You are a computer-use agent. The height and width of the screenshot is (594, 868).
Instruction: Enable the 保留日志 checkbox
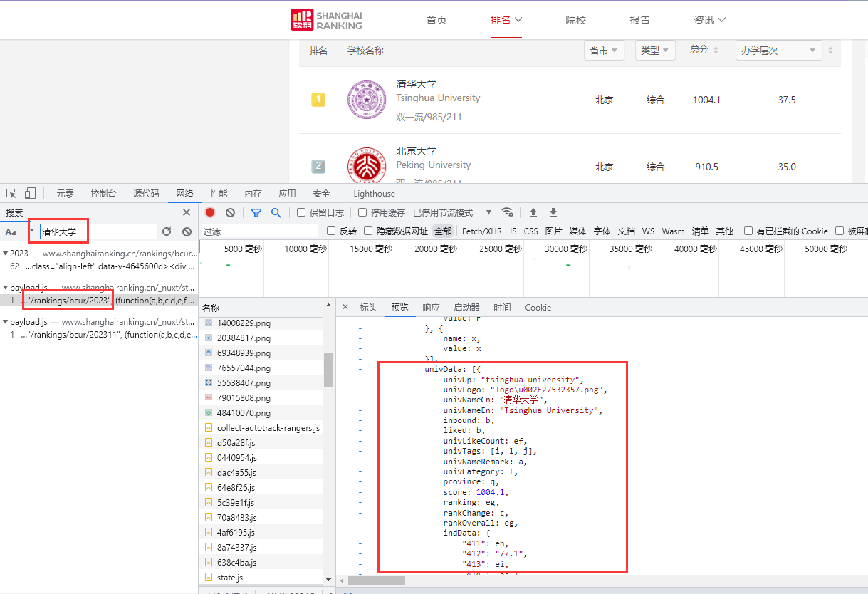point(301,212)
